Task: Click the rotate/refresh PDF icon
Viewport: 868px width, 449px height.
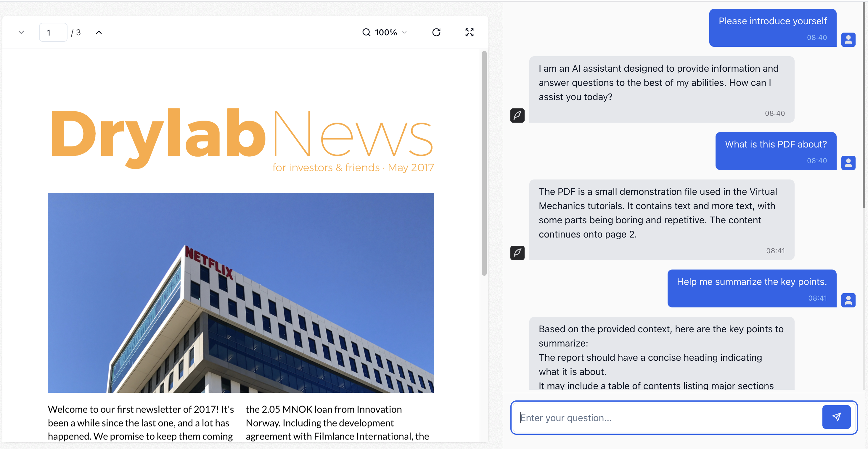Action: click(436, 32)
